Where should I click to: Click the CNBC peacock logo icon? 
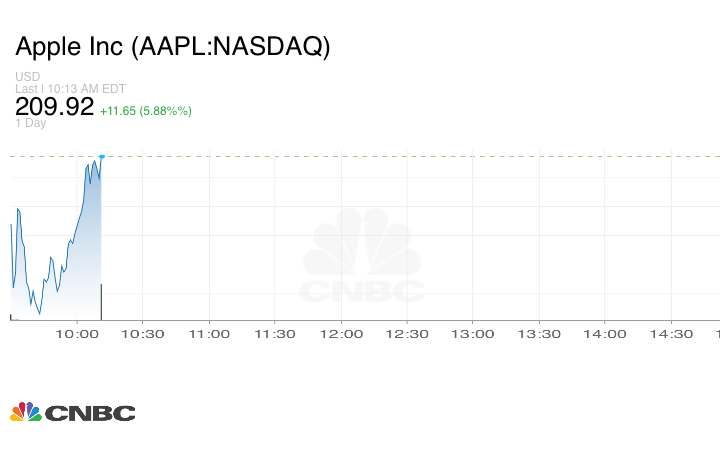[25, 412]
